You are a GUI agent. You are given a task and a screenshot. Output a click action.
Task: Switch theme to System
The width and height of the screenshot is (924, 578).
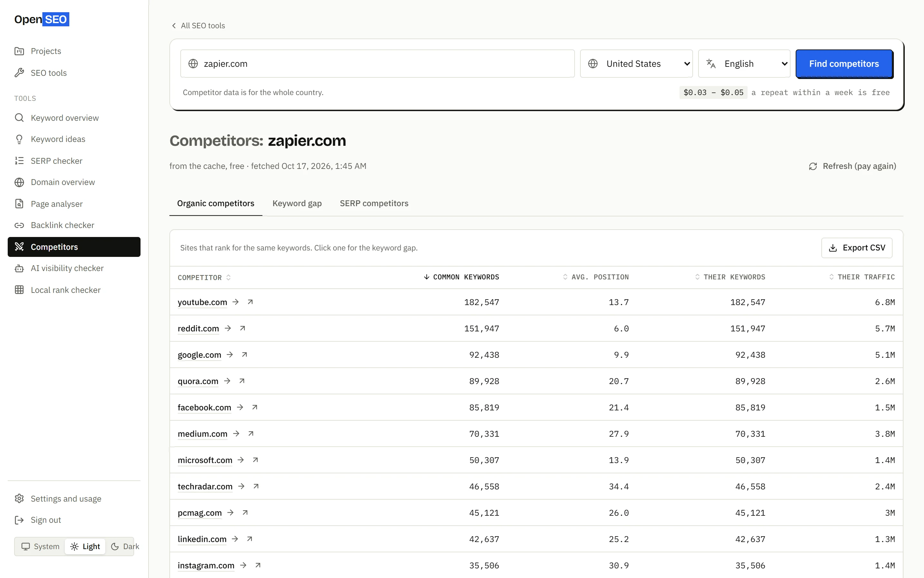[40, 546]
